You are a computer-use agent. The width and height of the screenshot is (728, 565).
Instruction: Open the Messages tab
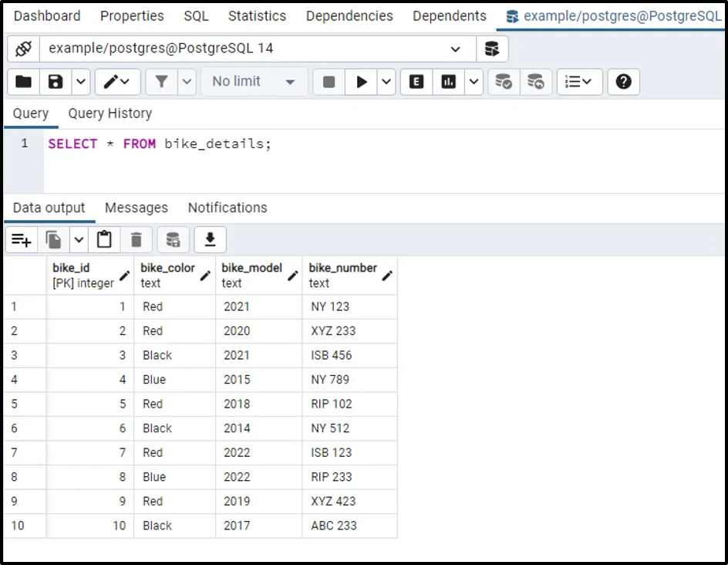136,208
